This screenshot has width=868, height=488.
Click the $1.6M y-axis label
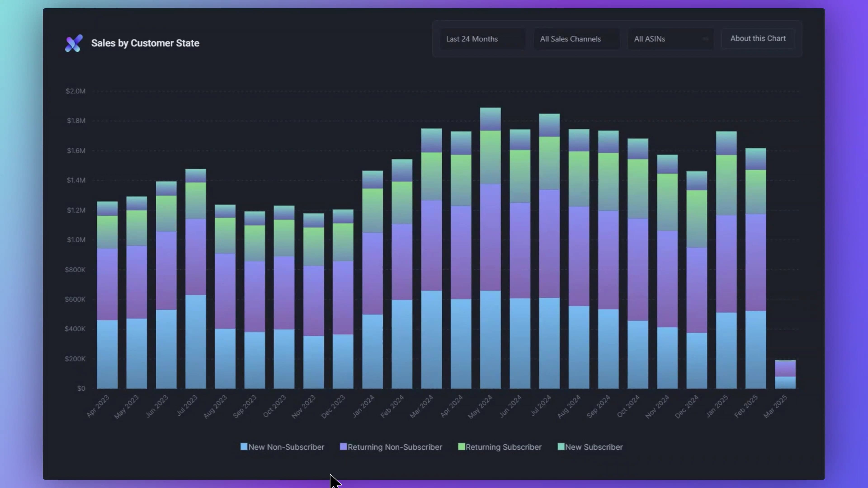pos(76,150)
